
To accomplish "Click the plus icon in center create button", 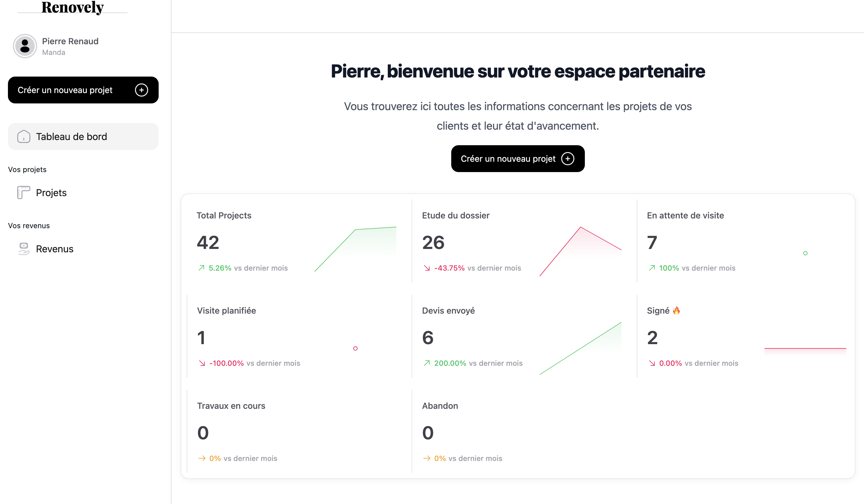I will tap(567, 159).
